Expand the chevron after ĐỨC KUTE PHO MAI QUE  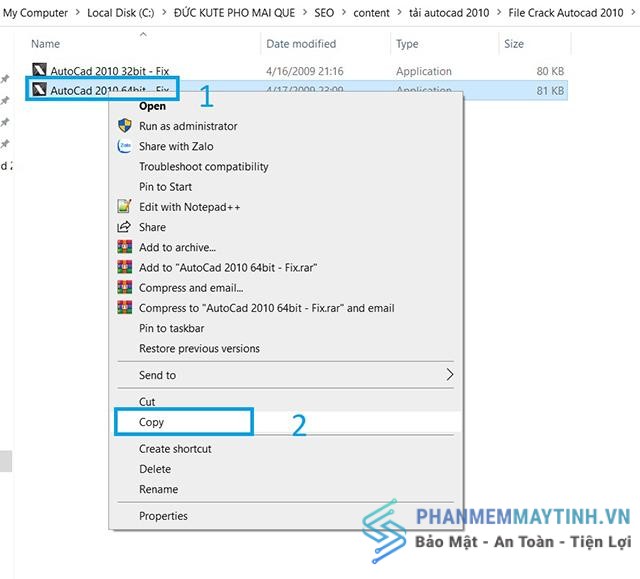tap(304, 13)
